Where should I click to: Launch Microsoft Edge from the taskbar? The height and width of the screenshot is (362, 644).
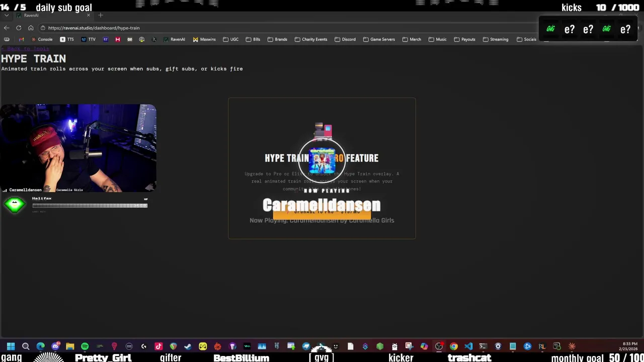(x=41, y=346)
